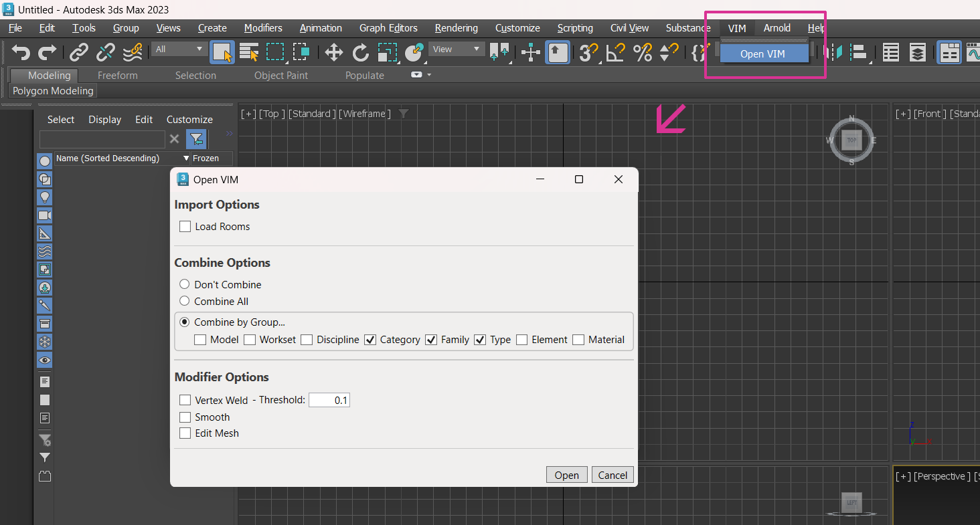Open the Modifiers menu
Viewport: 980px width, 525px height.
click(x=263, y=28)
